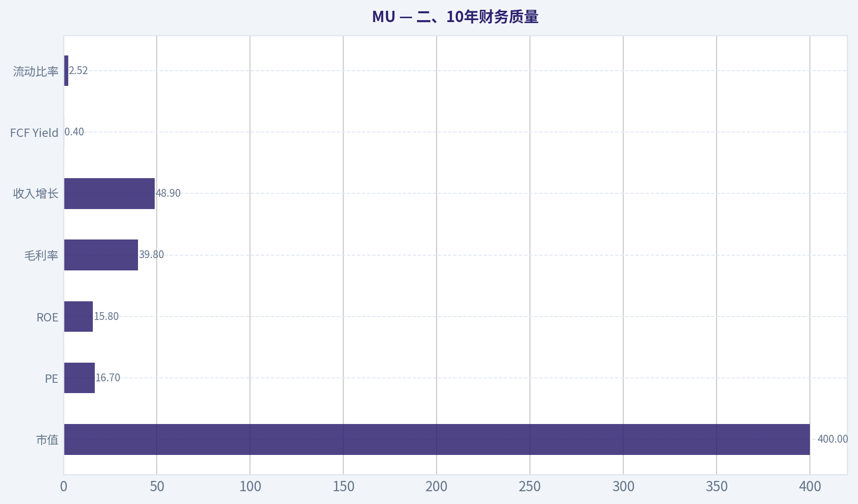
Task: Click the value label 48.90
Action: [x=168, y=193]
